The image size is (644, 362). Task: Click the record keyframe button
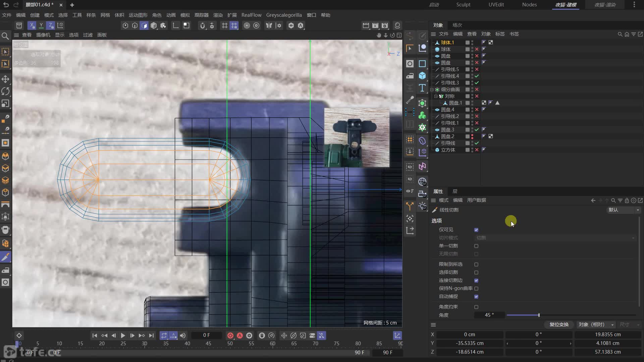coord(230,336)
